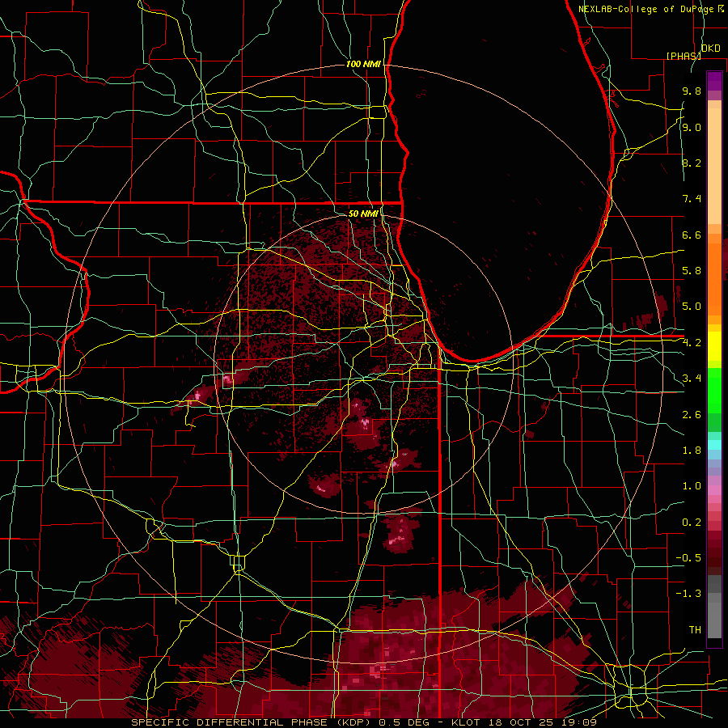Pick the yellow color band near 4.2
The width and height of the screenshot is (728, 728).
click(714, 346)
